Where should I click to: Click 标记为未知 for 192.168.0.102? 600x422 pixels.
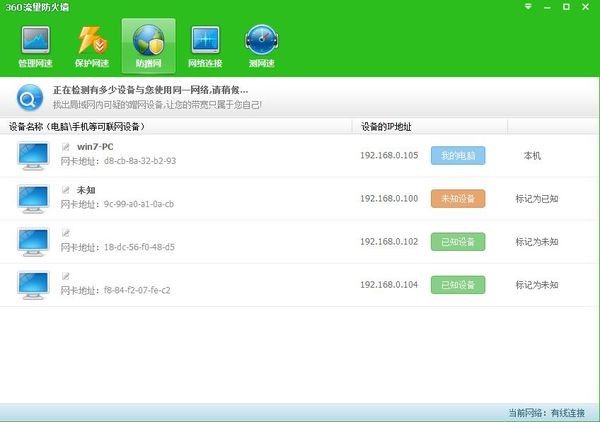(x=537, y=242)
